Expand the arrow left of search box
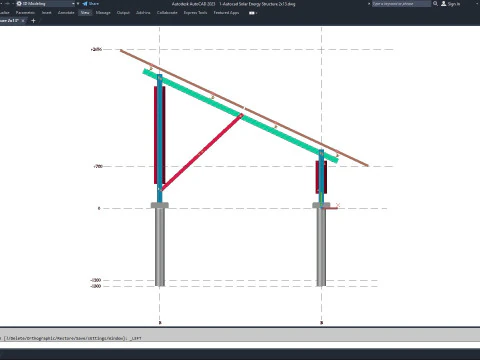 coord(369,4)
